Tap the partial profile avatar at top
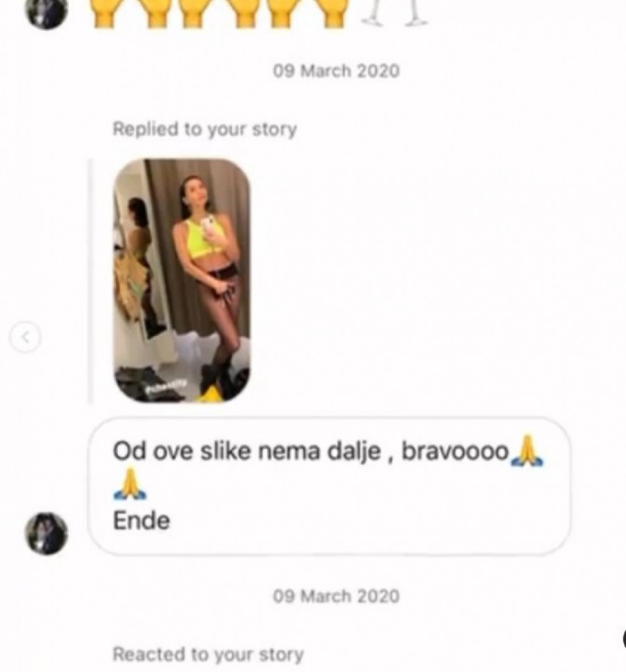 coord(47,13)
